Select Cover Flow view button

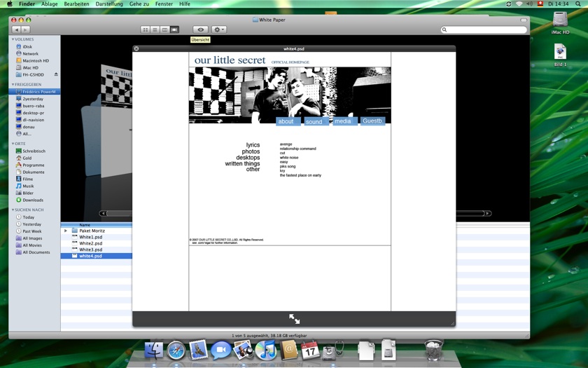tap(174, 29)
